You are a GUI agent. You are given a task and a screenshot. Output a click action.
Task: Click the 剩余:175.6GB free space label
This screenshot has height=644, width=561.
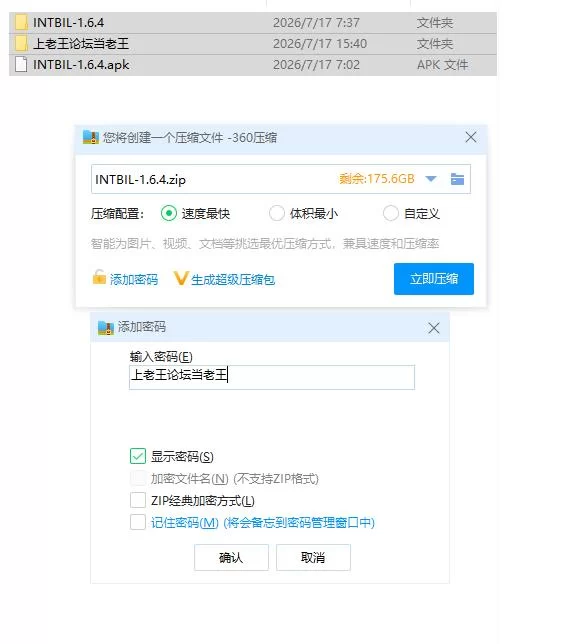click(377, 179)
